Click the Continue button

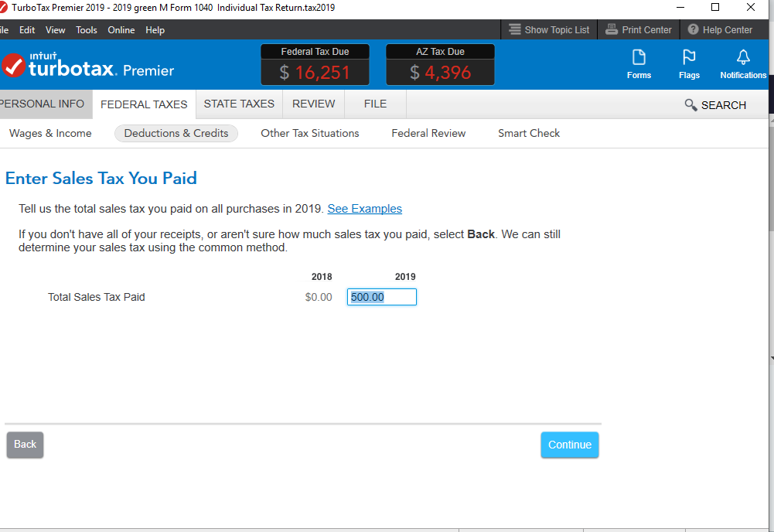point(570,445)
